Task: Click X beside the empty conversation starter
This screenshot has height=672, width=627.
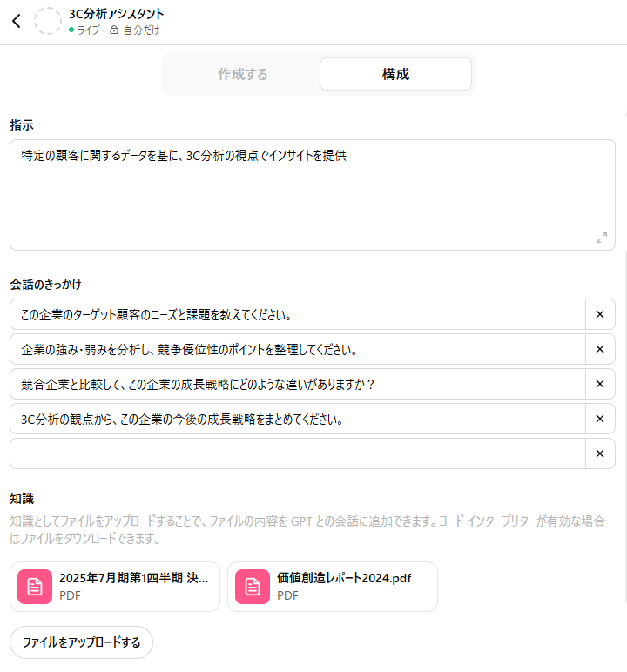Action: click(x=600, y=454)
